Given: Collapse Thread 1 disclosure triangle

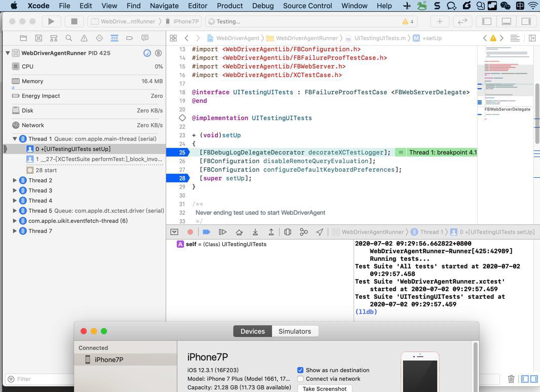Looking at the screenshot, I should 15,139.
